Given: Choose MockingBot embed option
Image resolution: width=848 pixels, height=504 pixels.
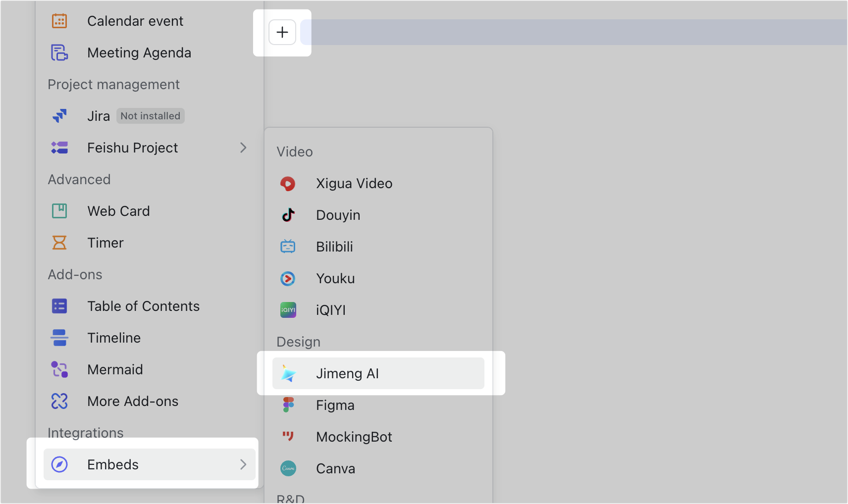Looking at the screenshot, I should click(378, 437).
